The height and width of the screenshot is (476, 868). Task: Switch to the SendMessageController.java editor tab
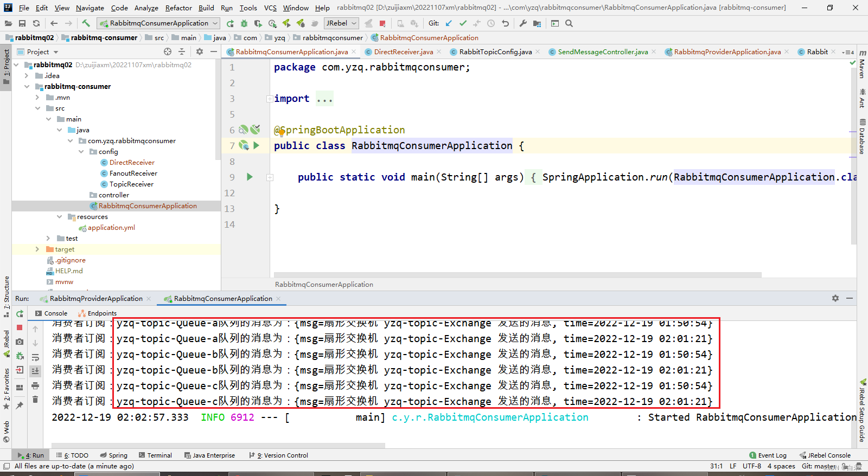click(x=603, y=52)
